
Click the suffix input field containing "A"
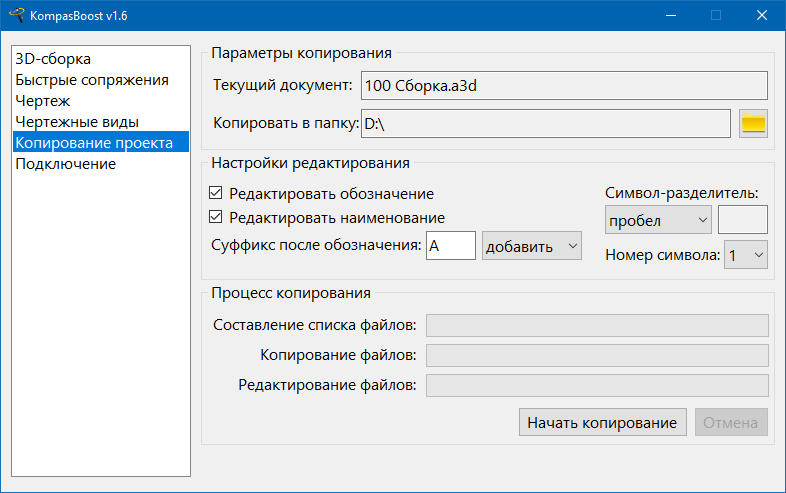[450, 245]
